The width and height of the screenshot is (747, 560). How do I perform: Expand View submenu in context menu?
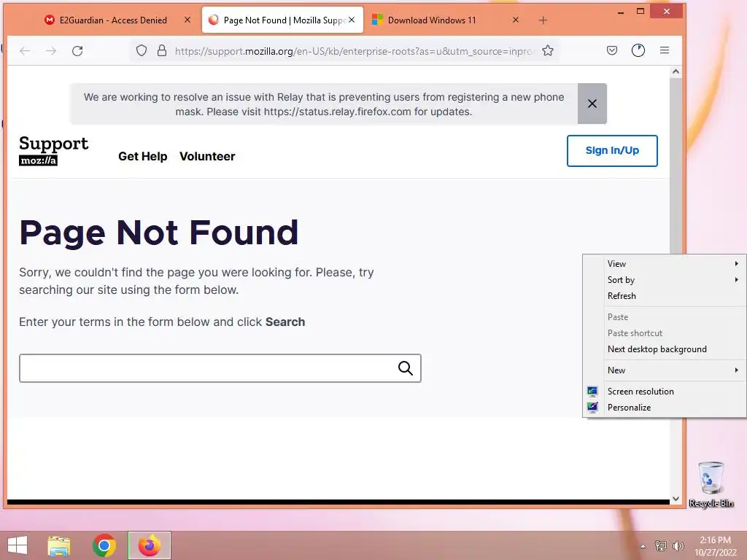point(664,264)
